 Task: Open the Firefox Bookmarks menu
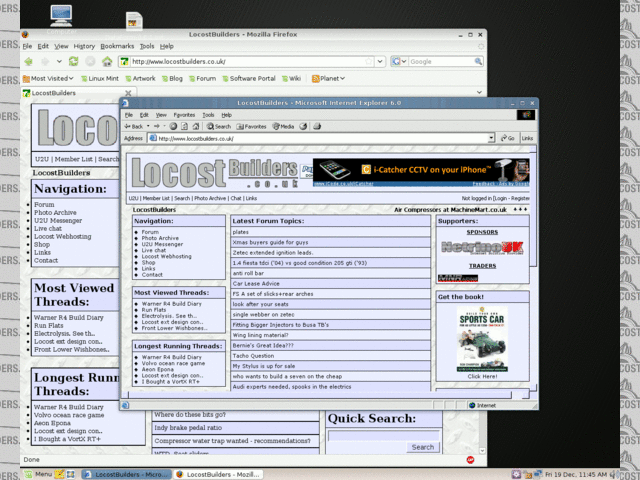[117, 47]
